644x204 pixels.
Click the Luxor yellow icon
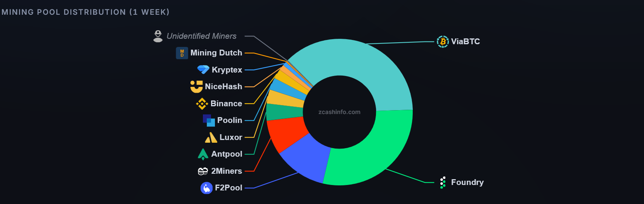pyautogui.click(x=211, y=137)
